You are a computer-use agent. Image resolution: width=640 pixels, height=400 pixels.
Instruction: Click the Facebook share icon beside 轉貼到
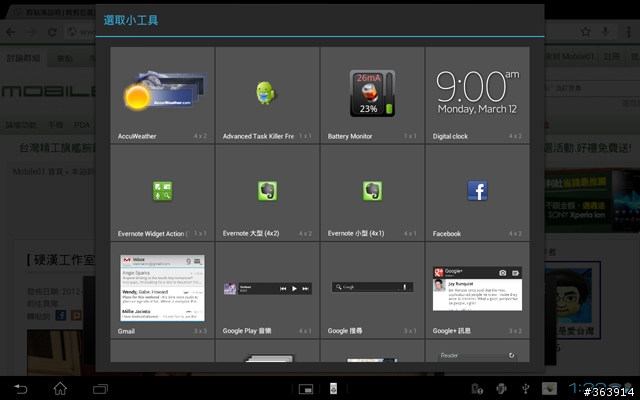pos(60,316)
